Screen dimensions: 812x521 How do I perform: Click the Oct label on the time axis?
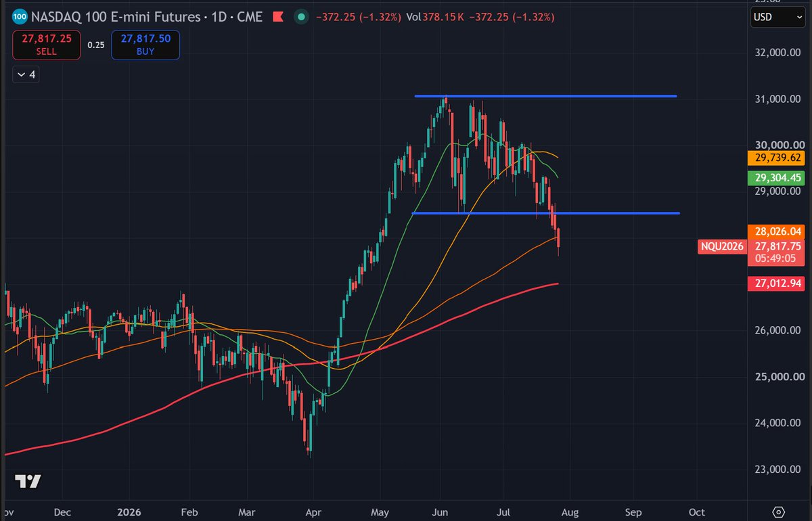tap(697, 512)
